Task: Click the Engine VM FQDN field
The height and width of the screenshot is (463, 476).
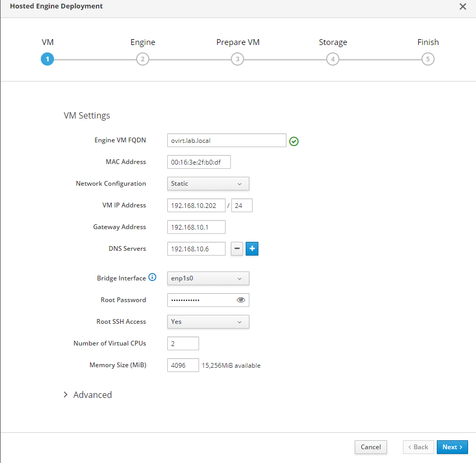Action: click(x=226, y=140)
